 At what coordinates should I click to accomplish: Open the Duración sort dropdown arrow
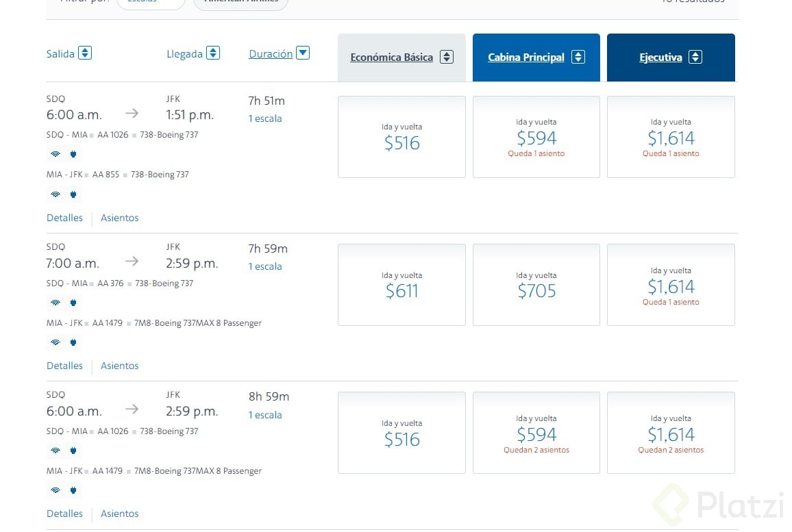(303, 53)
